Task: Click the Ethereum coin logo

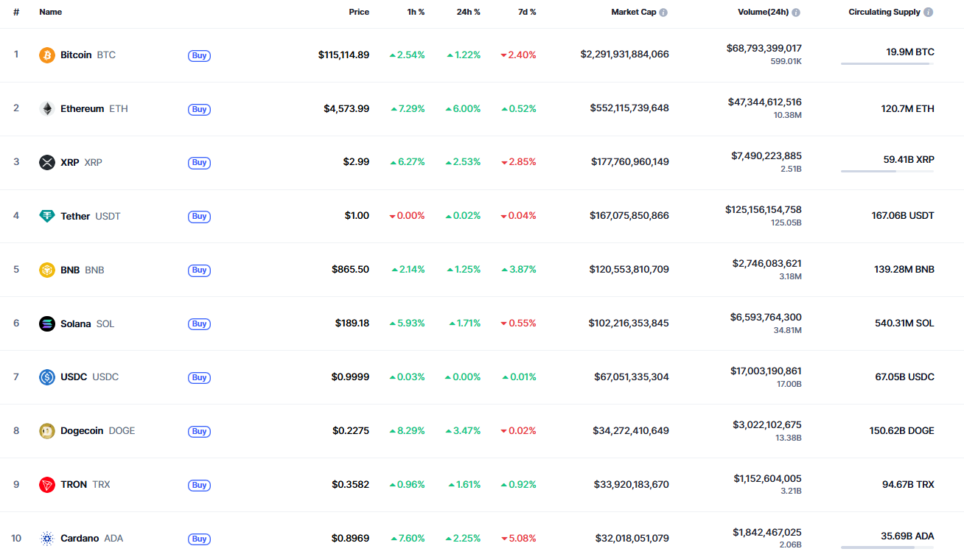Action: coord(47,109)
